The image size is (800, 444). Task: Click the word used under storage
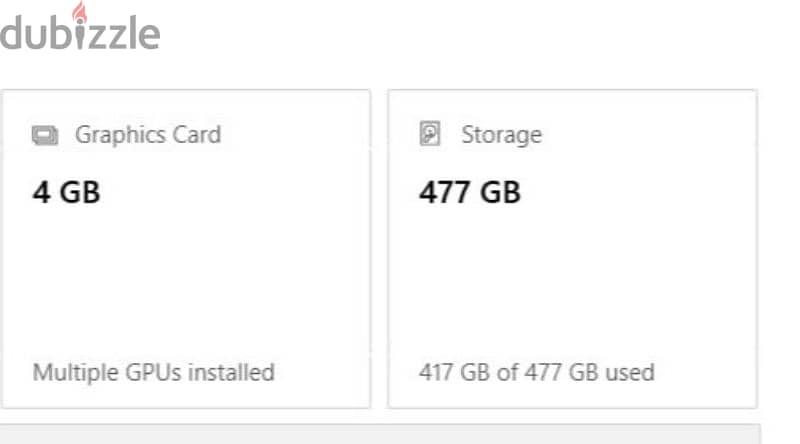[x=630, y=372]
